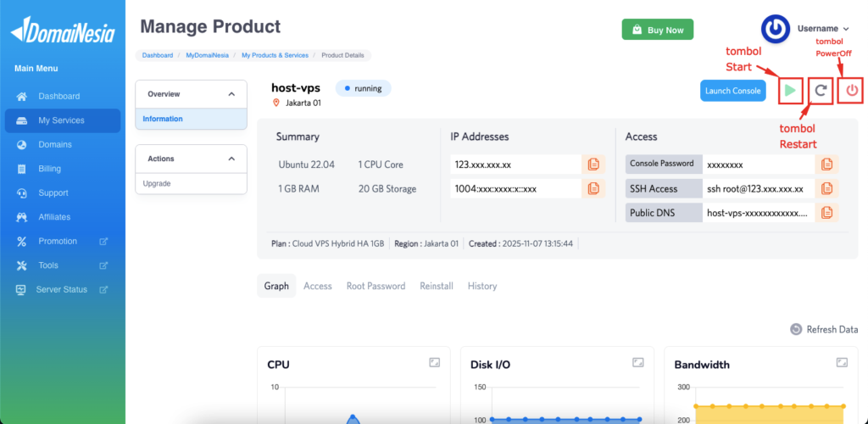Click the Support label in Main Menu
The height and width of the screenshot is (424, 868).
point(53,193)
